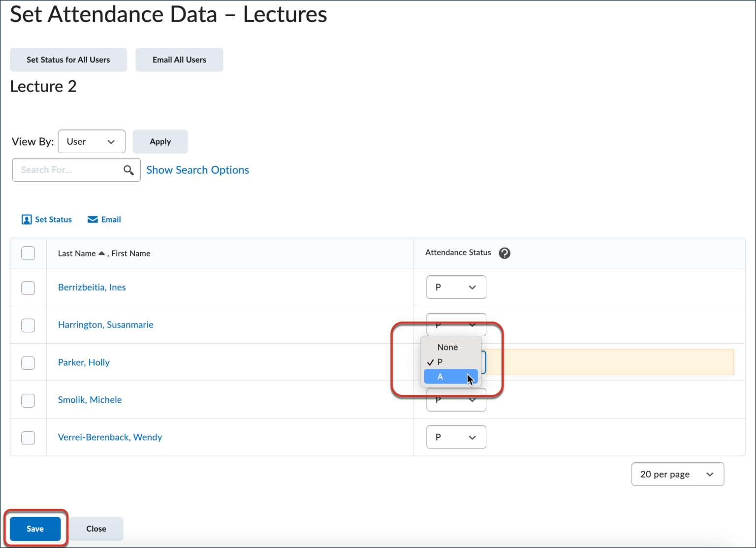Image resolution: width=756 pixels, height=548 pixels.
Task: Click the Set Status for All Users button
Action: pos(68,60)
